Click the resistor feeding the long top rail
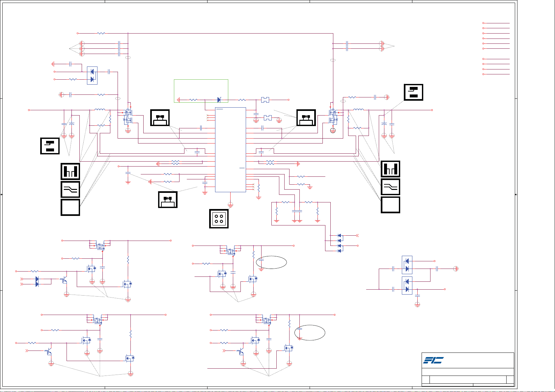Screen dimensions: 555x392 click(101, 33)
